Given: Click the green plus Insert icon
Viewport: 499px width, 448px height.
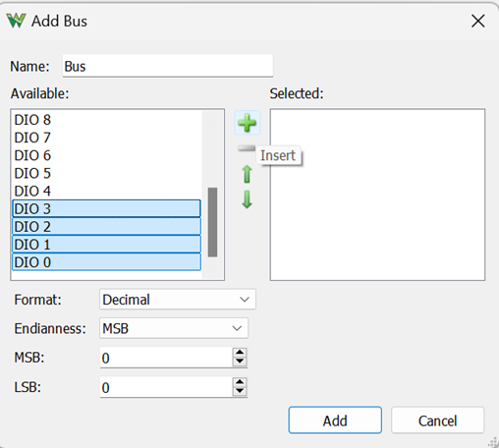Looking at the screenshot, I should (x=248, y=123).
